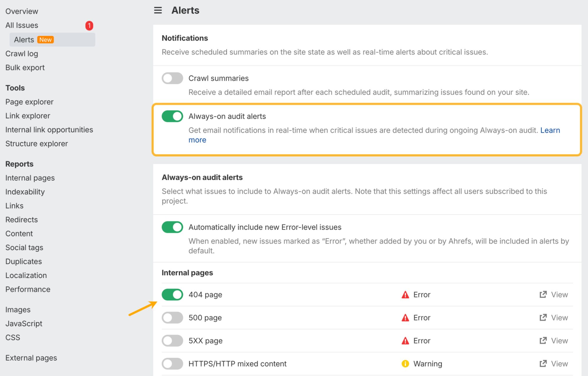
Task: Click the external link icon for 5XX page
Action: (543, 341)
